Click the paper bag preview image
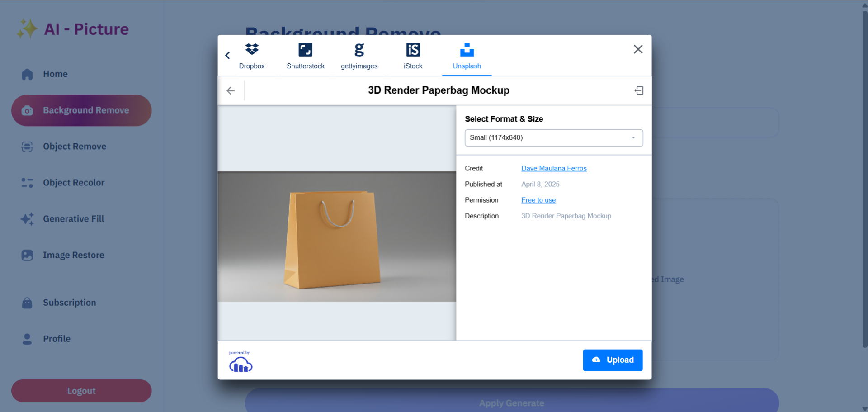 click(337, 236)
